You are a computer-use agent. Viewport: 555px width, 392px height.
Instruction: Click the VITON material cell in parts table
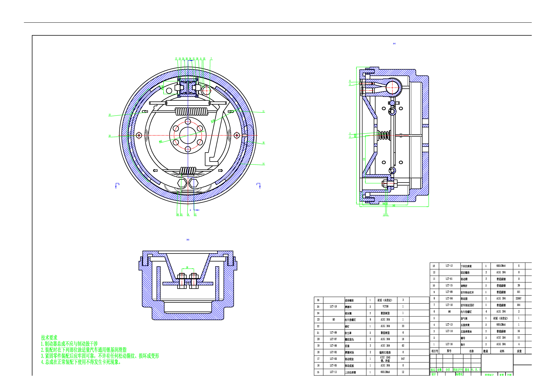[x=385, y=307]
